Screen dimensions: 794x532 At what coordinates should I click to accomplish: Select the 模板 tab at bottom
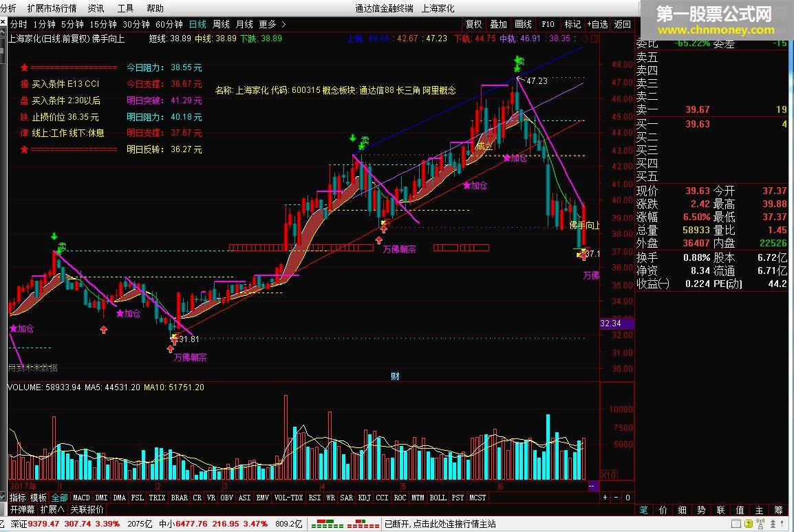[x=39, y=498]
